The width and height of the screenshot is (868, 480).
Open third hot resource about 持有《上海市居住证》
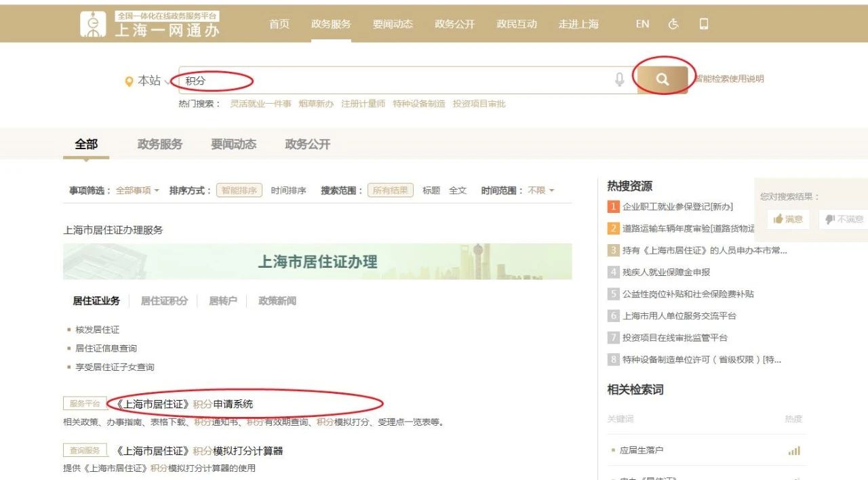[x=705, y=250]
